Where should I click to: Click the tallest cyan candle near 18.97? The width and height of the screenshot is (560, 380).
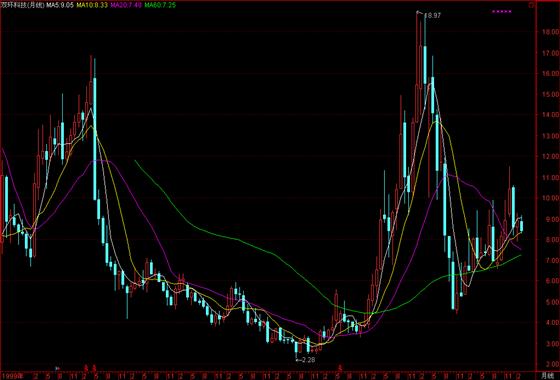pyautogui.click(x=425, y=64)
